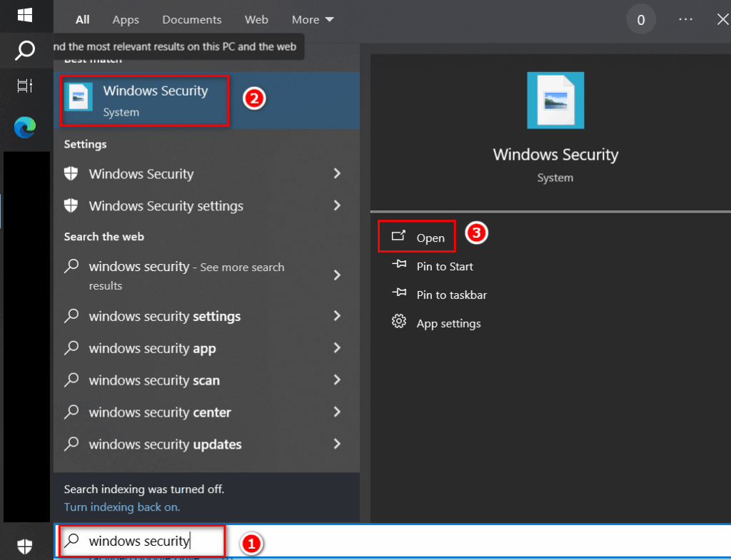Select the 'windows security center' web suggestion
This screenshot has width=731, height=560.
click(206, 412)
